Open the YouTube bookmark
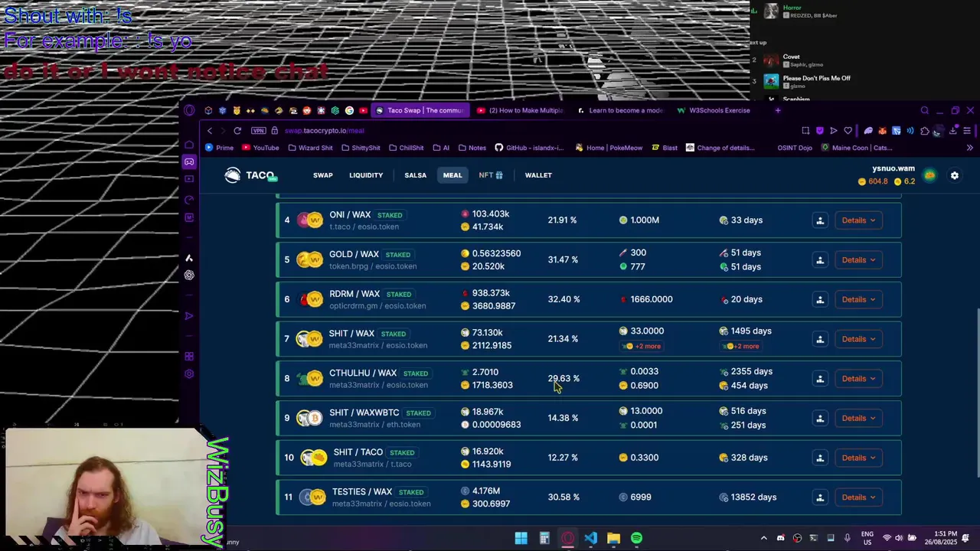The height and width of the screenshot is (551, 980). [260, 148]
